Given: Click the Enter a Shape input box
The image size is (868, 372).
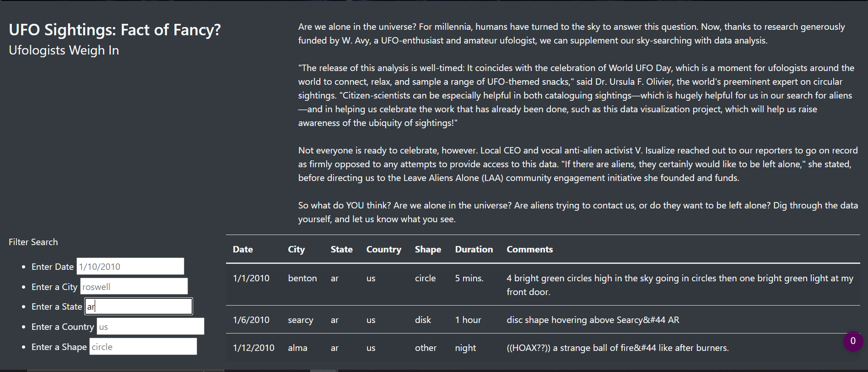Looking at the screenshot, I should [x=143, y=347].
